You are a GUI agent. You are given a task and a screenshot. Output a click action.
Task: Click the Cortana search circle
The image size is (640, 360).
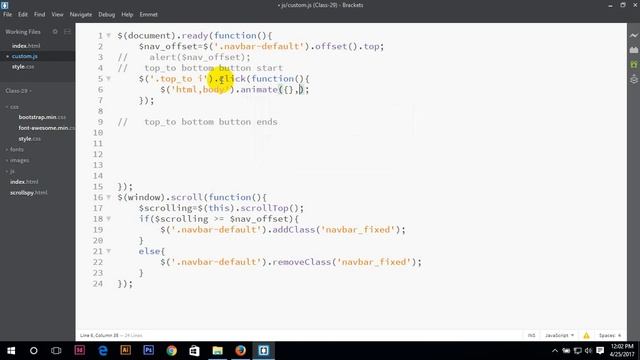tap(33, 351)
